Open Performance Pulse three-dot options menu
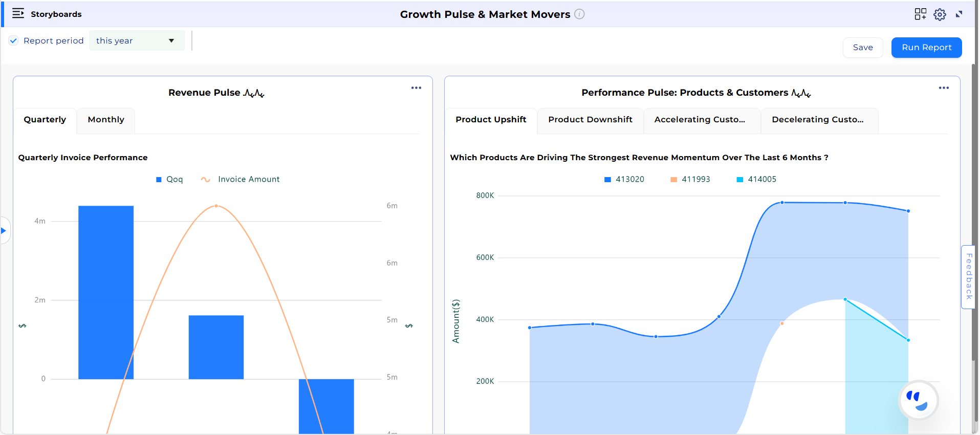The width and height of the screenshot is (980, 435). [x=944, y=88]
